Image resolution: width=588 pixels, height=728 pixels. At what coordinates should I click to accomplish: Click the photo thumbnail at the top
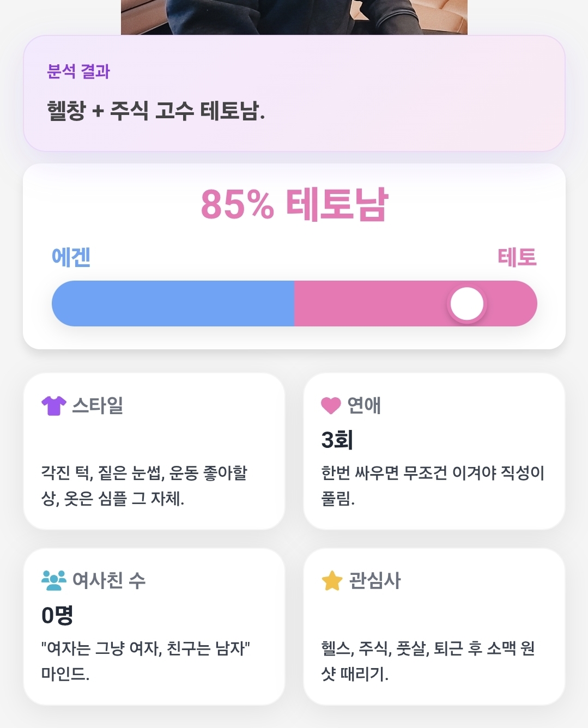pos(294,17)
